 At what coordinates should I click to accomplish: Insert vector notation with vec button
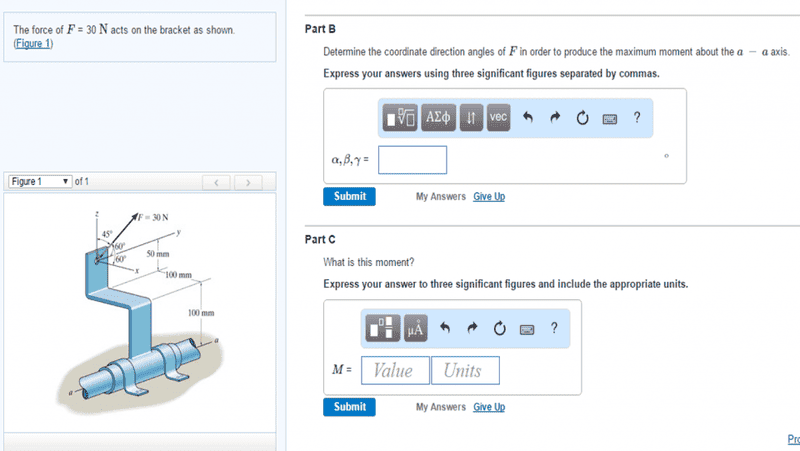tap(499, 118)
